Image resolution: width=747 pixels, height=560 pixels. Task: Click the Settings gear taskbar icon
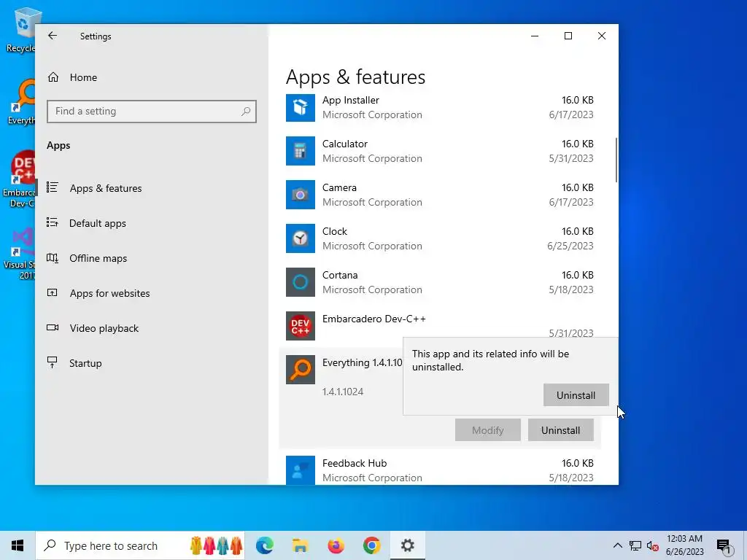[407, 545]
